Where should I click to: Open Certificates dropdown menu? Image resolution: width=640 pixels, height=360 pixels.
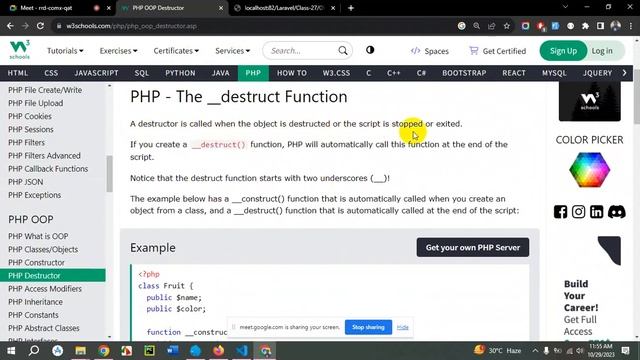(176, 51)
